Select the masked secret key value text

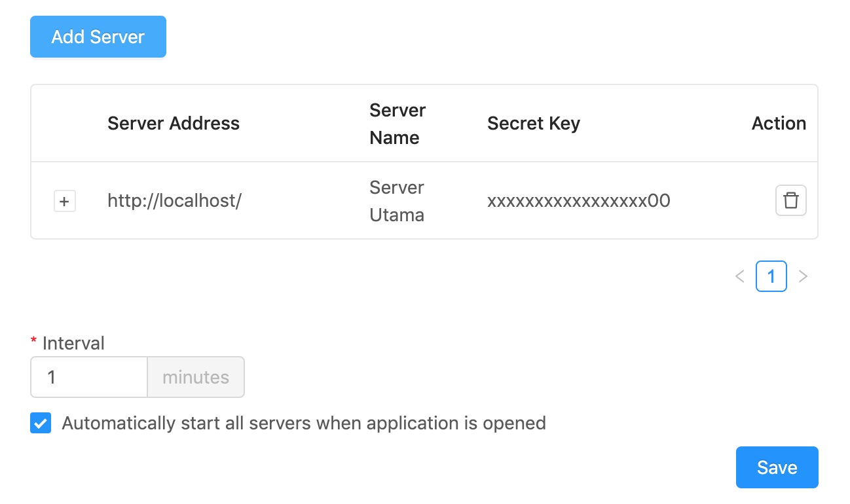click(578, 201)
